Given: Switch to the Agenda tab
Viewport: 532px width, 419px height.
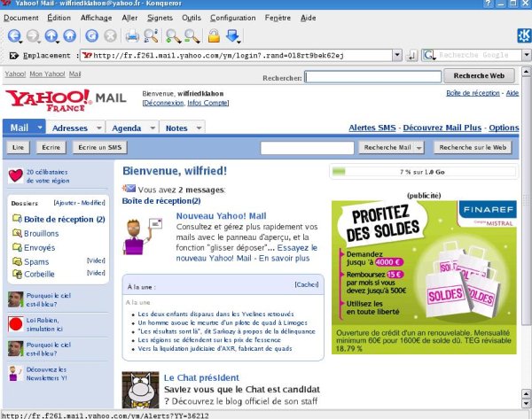Looking at the screenshot, I should [127, 128].
